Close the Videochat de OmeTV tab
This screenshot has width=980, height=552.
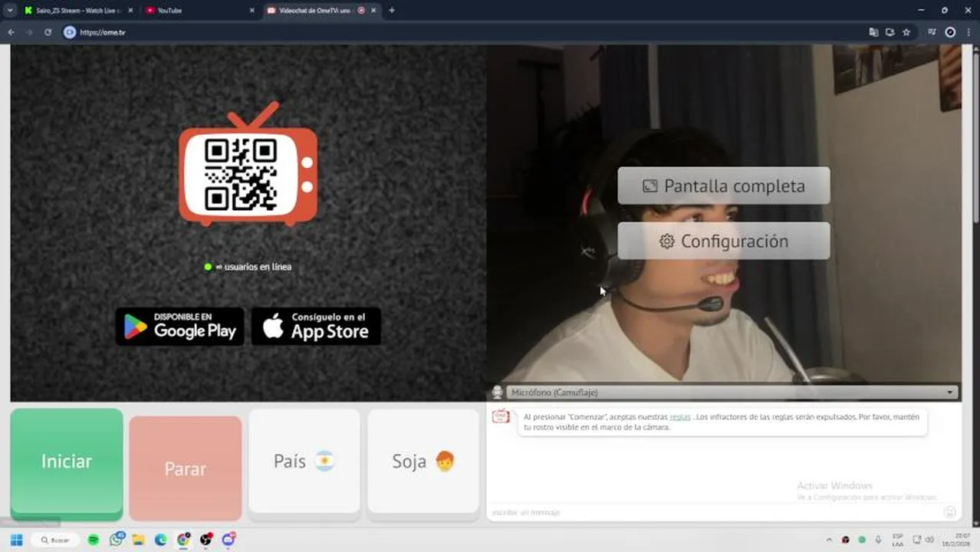tap(374, 10)
